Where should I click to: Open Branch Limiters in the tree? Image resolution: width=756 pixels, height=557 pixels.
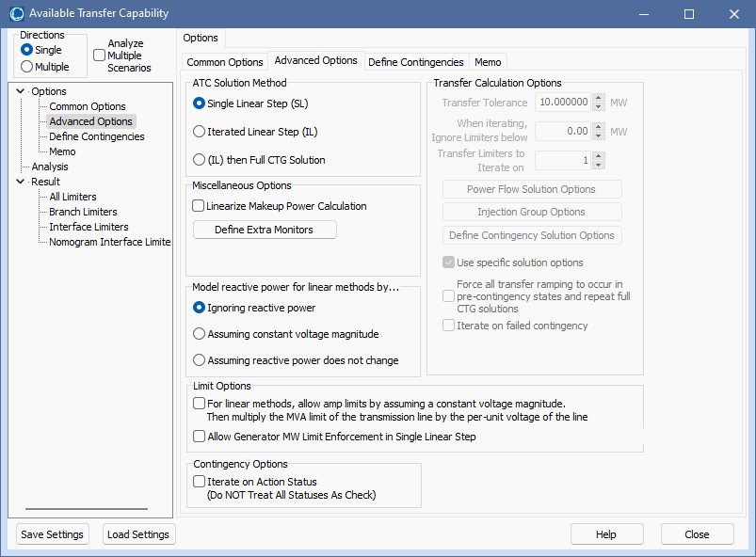coord(83,212)
